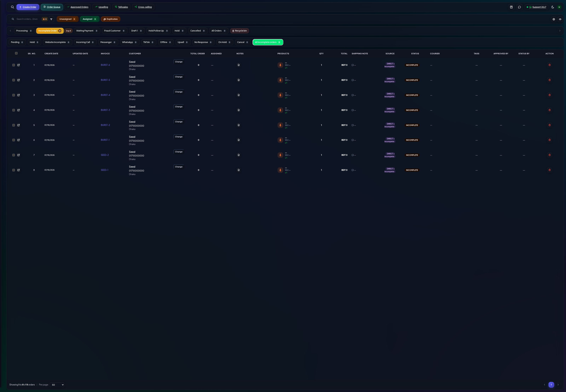Open notes icon for SEED-2 row
The width and height of the screenshot is (566, 392).
(x=239, y=155)
